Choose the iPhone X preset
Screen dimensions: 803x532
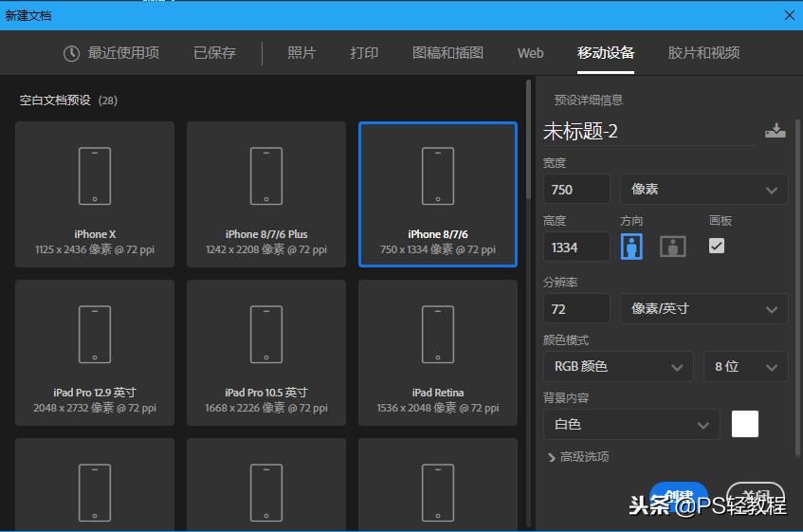click(95, 194)
